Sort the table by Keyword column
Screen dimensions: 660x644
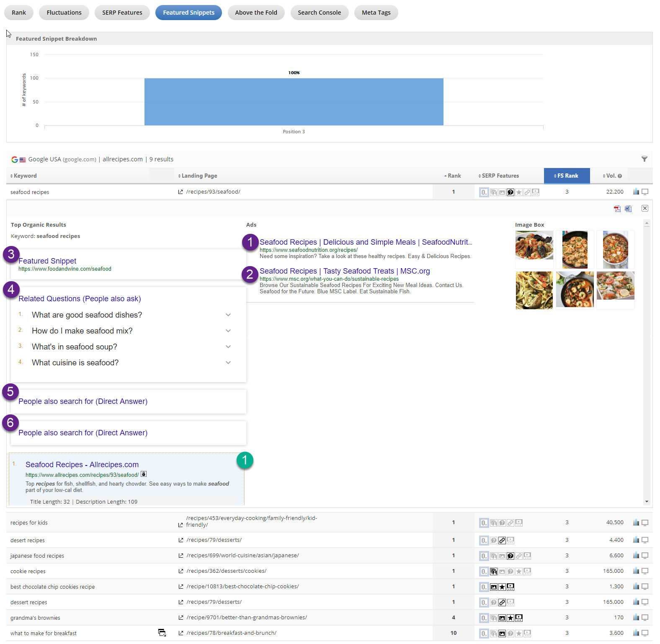[24, 176]
